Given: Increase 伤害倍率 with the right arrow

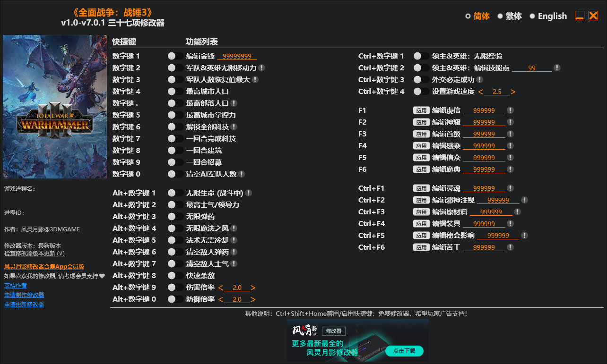Looking at the screenshot, I should [x=253, y=287].
